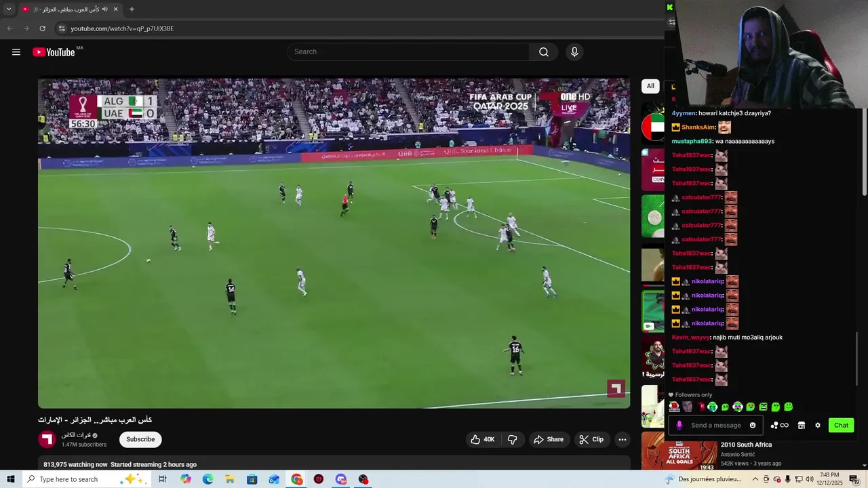Subscribe to the channel
This screenshot has height=488, width=868.
tap(140, 439)
